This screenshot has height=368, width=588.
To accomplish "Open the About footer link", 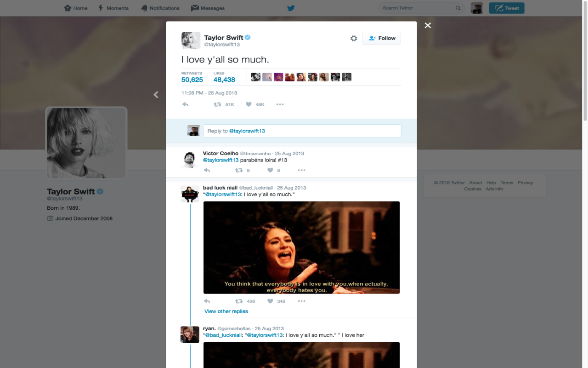I will (475, 183).
